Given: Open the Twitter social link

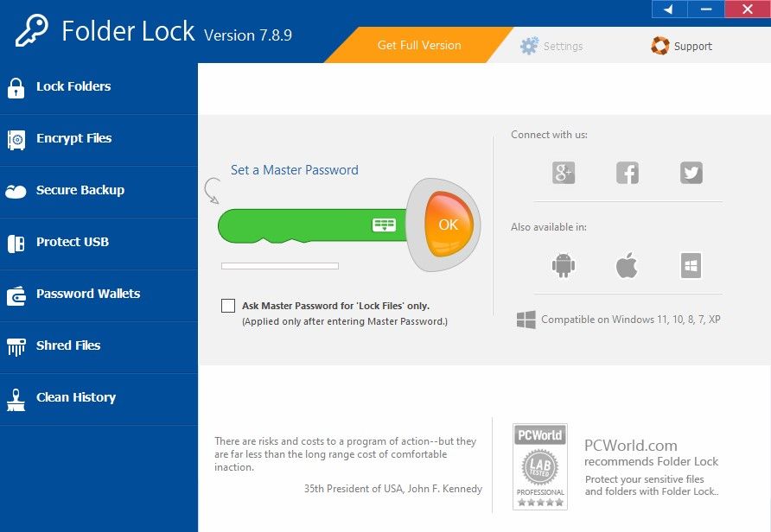Looking at the screenshot, I should (691, 173).
